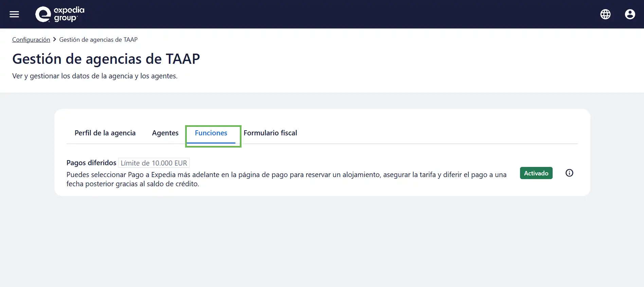The image size is (644, 287).
Task: Go back to Configuración via breadcrumb
Action: pos(31,40)
